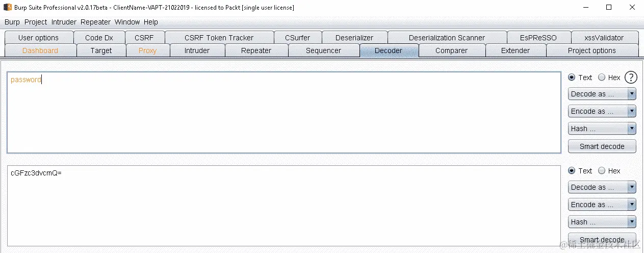The width and height of the screenshot is (644, 253).
Task: Open bottom panel 'Decode as ...' dropdown
Action: [602, 187]
